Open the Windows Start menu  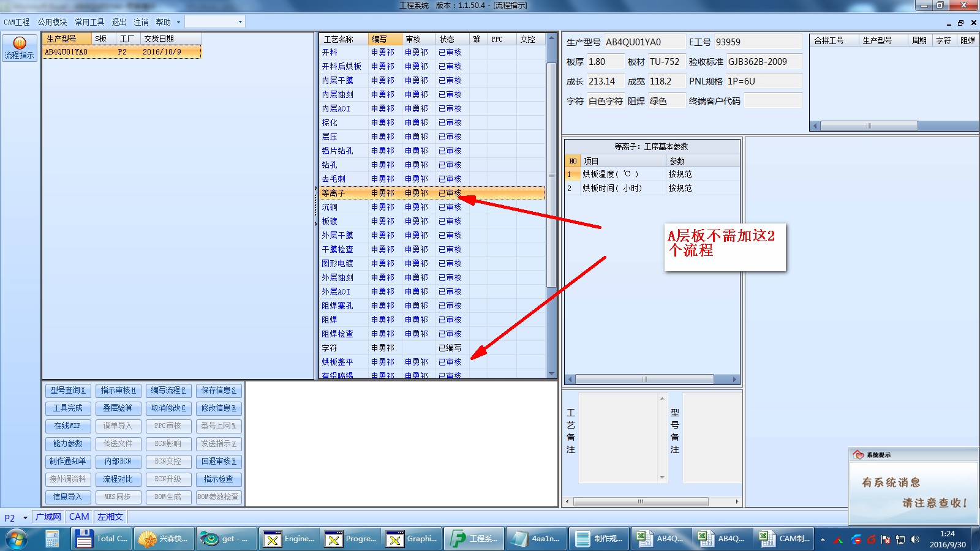(x=17, y=539)
